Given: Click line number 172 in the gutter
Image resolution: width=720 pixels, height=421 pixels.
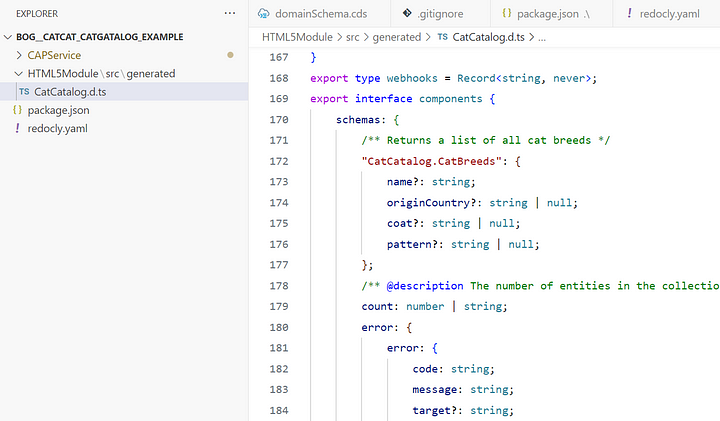Looking at the screenshot, I should click(x=279, y=161).
